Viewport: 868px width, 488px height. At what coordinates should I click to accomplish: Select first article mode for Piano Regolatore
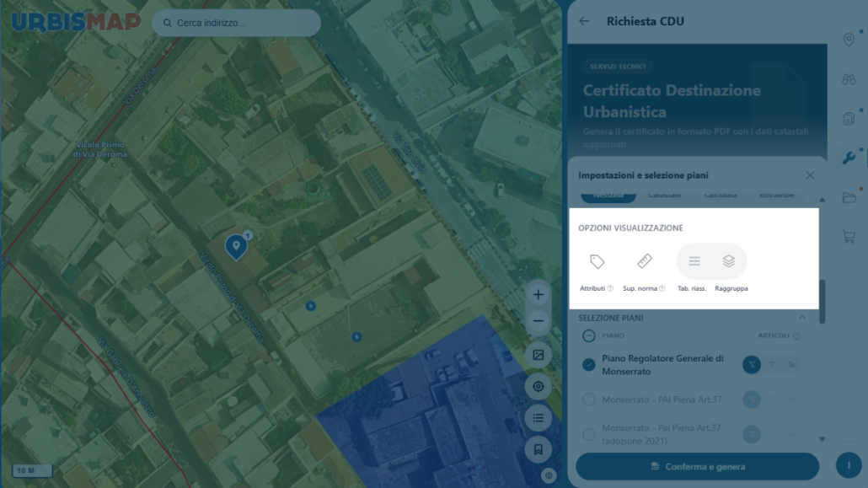(x=751, y=364)
